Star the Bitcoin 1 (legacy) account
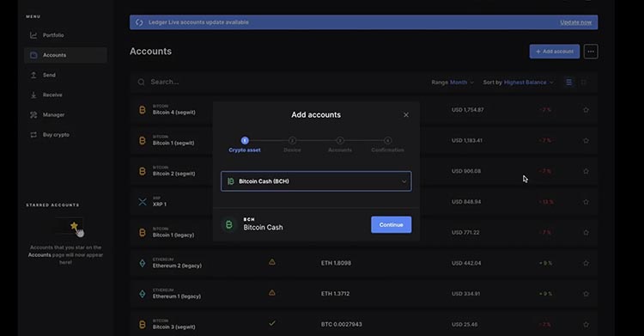 586,232
